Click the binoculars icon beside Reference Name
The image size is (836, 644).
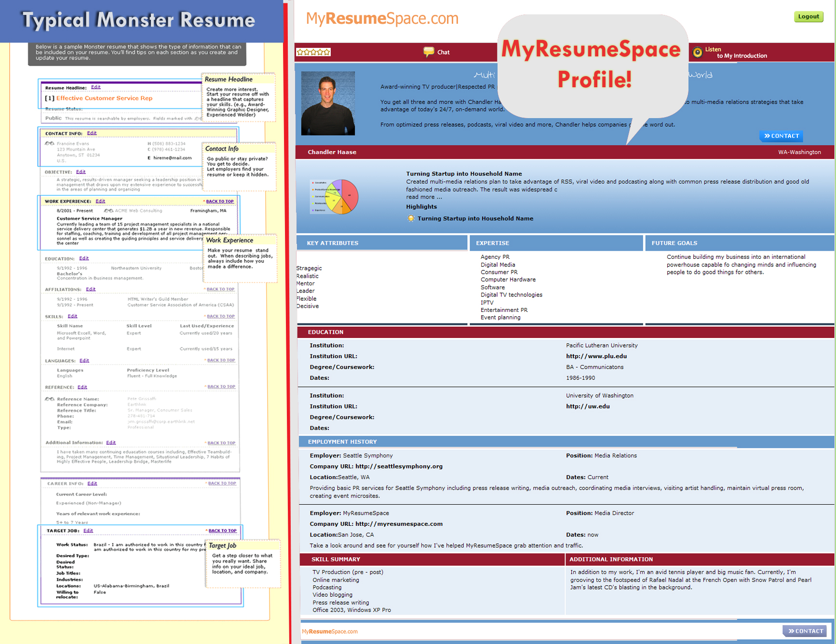pyautogui.click(x=49, y=399)
